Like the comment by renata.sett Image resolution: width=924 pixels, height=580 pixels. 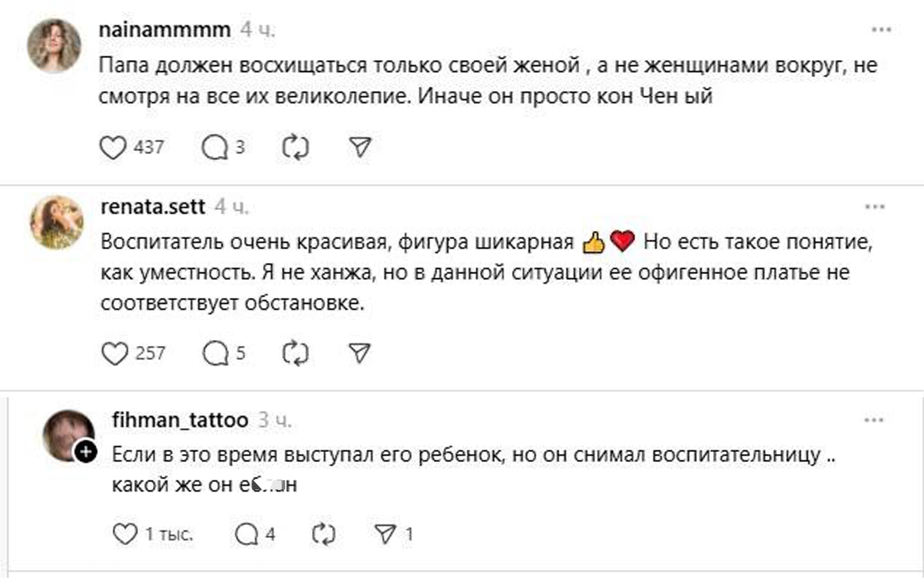click(114, 354)
